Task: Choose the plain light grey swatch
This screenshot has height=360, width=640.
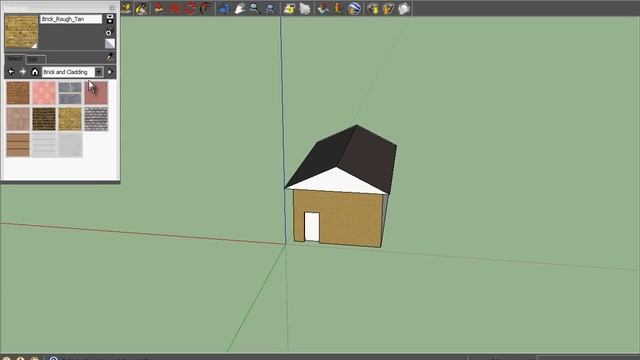Action: 70,145
